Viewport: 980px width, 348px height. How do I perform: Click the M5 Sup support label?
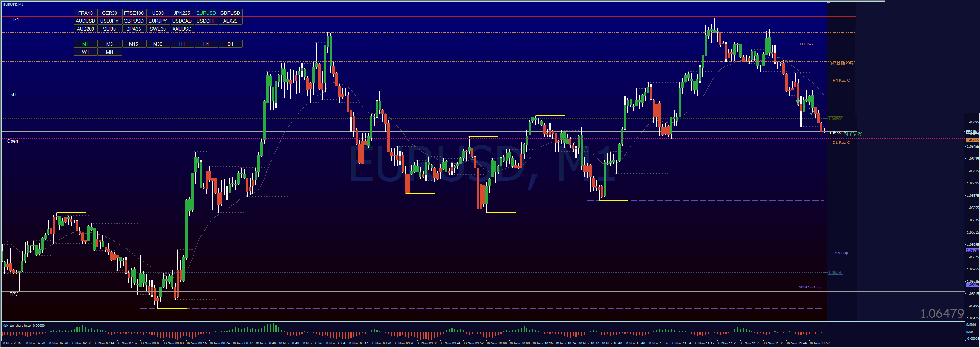[x=841, y=253]
